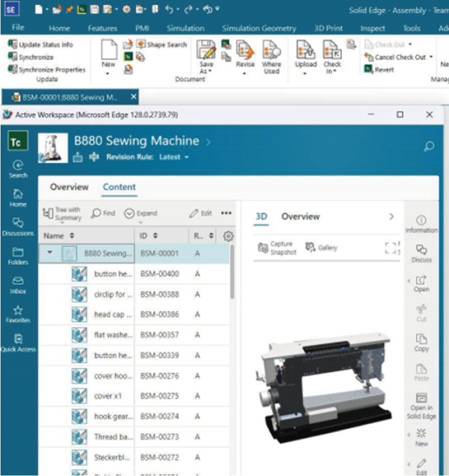Select the BSM-00275 cover x1 row
This screenshot has width=449, height=476.
tap(134, 396)
